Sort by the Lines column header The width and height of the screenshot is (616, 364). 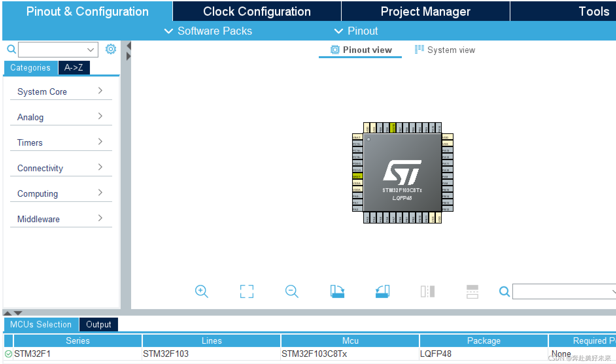pyautogui.click(x=212, y=341)
